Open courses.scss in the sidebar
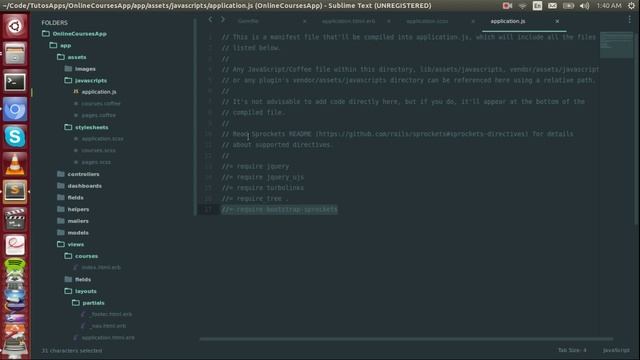 98,151
